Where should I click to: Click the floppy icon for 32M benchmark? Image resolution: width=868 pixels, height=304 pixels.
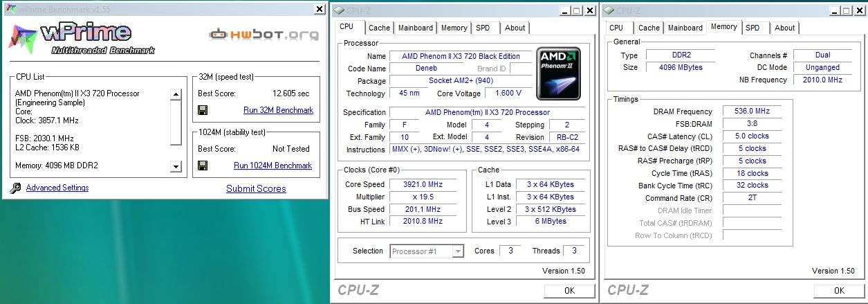tap(203, 110)
